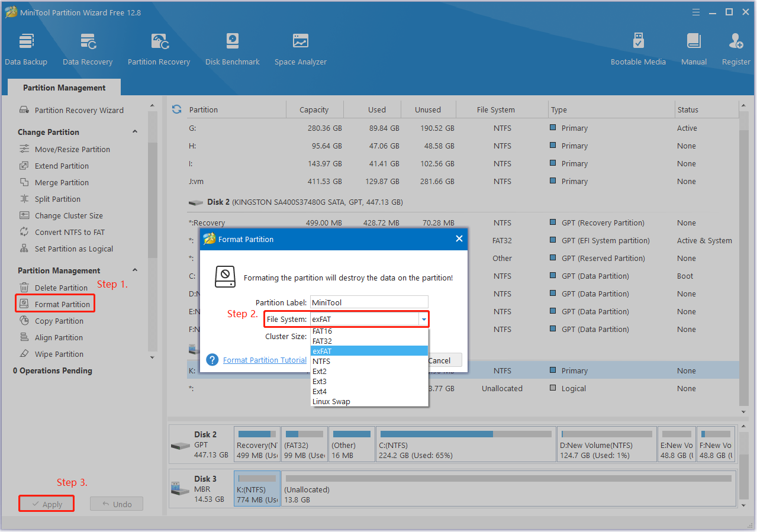Select Ext3 file system option
Image resolution: width=757 pixels, height=532 pixels.
coord(369,381)
